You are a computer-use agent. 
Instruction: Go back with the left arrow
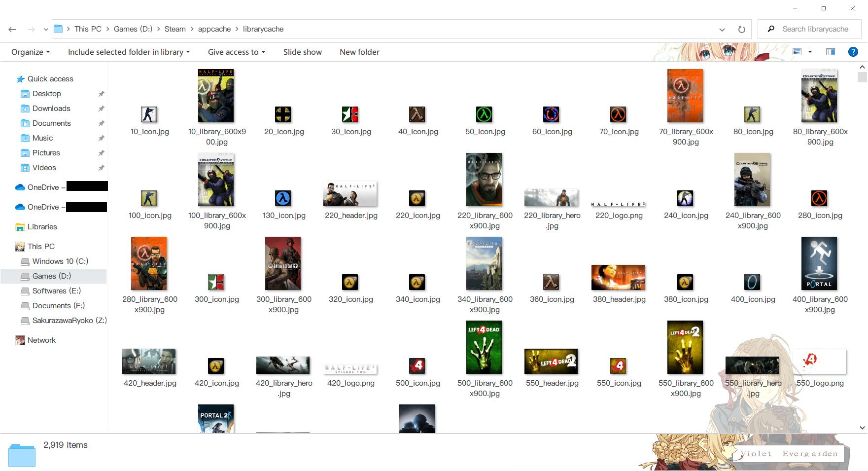pos(12,30)
